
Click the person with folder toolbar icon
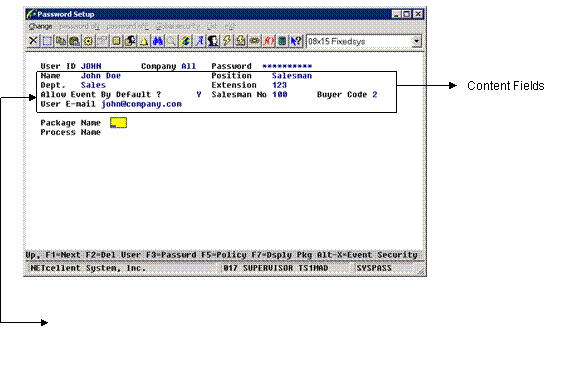(x=130, y=41)
